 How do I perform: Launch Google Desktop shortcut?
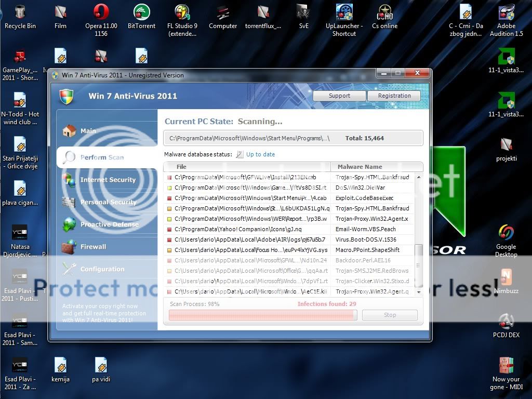pos(506,241)
